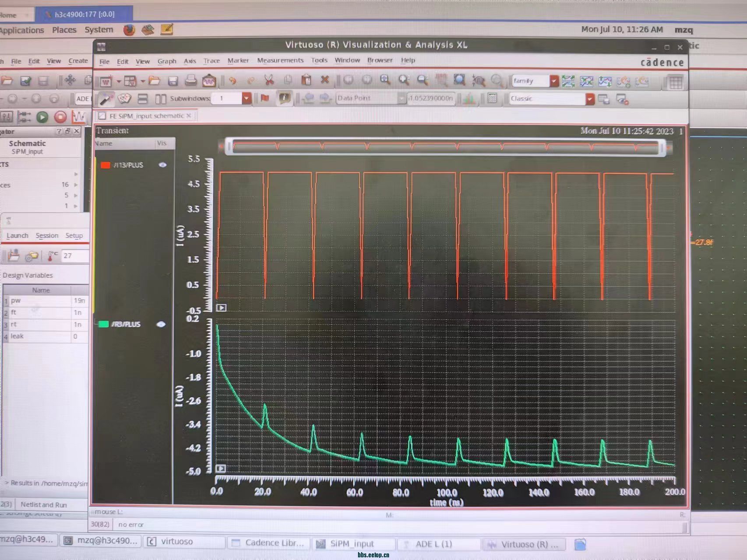The height and width of the screenshot is (560, 747).
Task: Select the magic wand selection tool
Action: [106, 99]
